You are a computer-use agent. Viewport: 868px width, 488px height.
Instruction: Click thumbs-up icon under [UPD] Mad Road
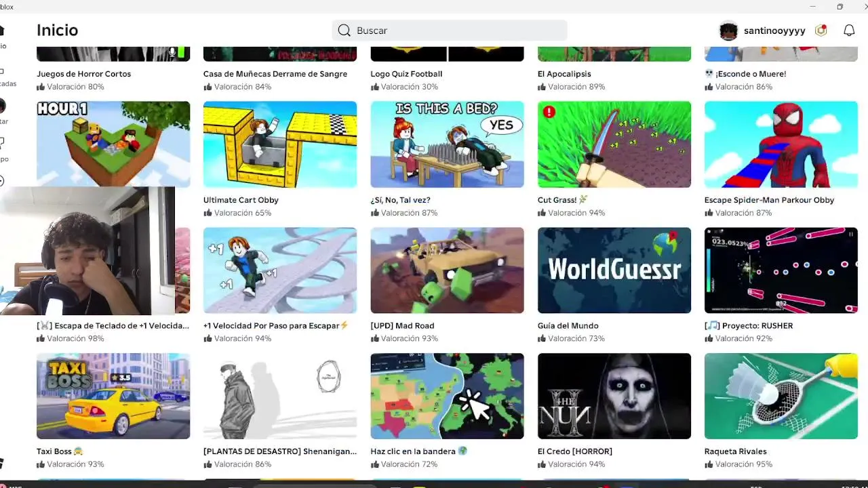tap(374, 338)
